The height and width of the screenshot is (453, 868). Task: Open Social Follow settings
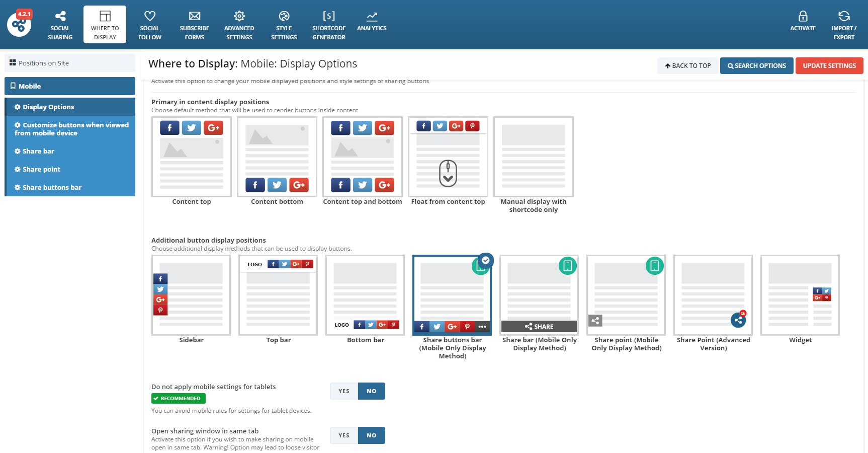pyautogui.click(x=150, y=25)
